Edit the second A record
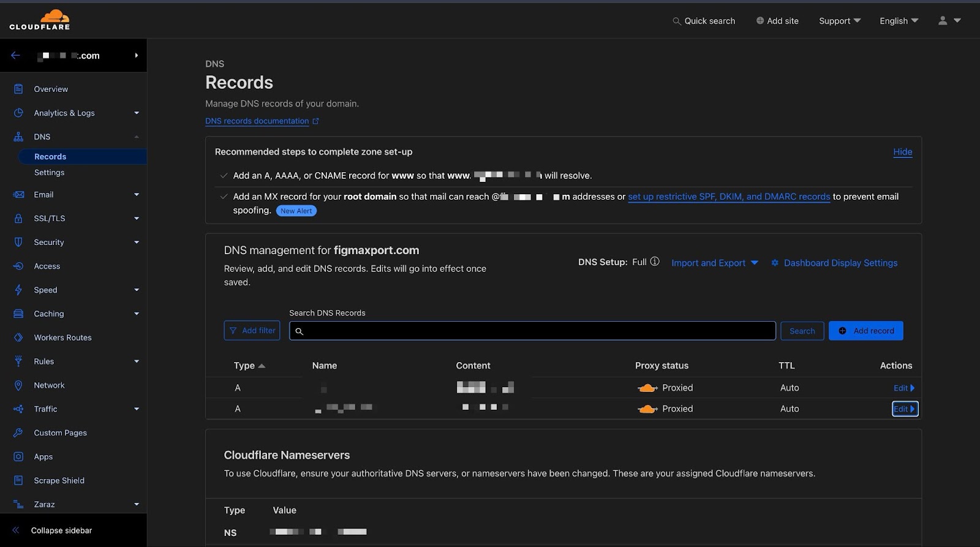This screenshot has width=980, height=547. tap(905, 409)
